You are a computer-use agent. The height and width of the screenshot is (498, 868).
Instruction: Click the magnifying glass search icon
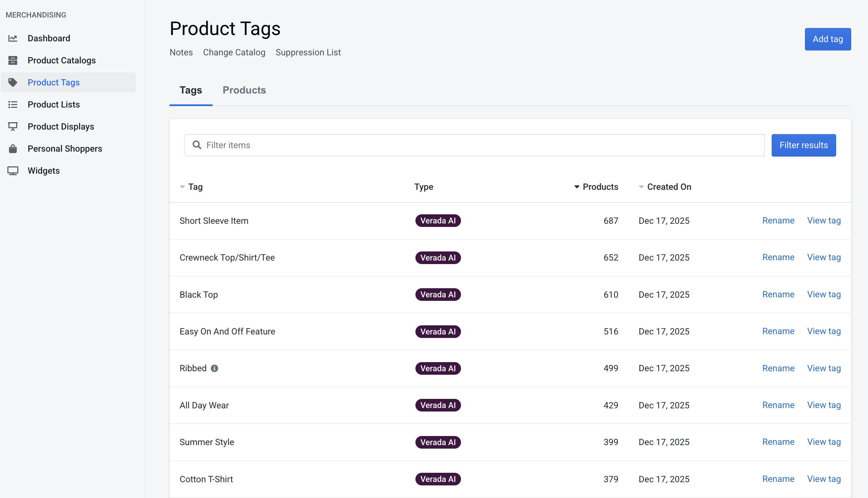[x=197, y=145]
